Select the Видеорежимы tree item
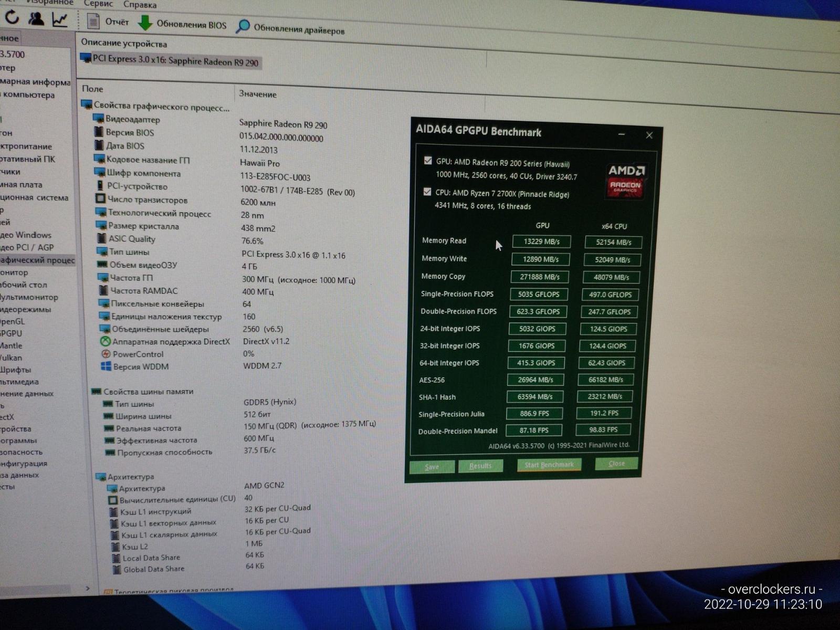The image size is (840, 630). 26,309
